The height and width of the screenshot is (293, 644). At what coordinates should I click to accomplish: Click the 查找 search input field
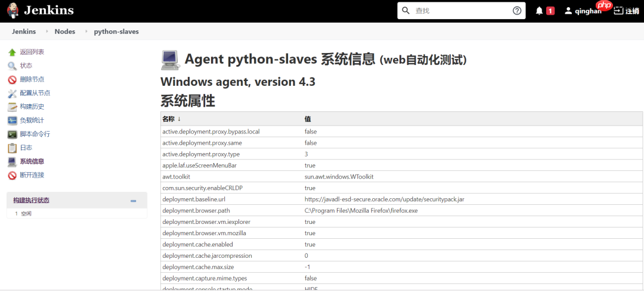(462, 11)
